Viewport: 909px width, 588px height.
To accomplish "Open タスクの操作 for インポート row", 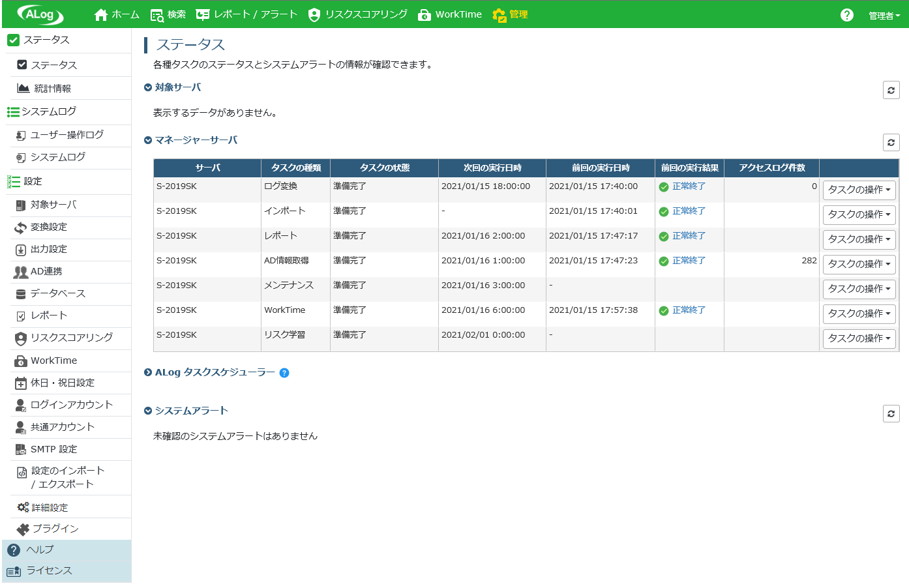I will pos(859,214).
